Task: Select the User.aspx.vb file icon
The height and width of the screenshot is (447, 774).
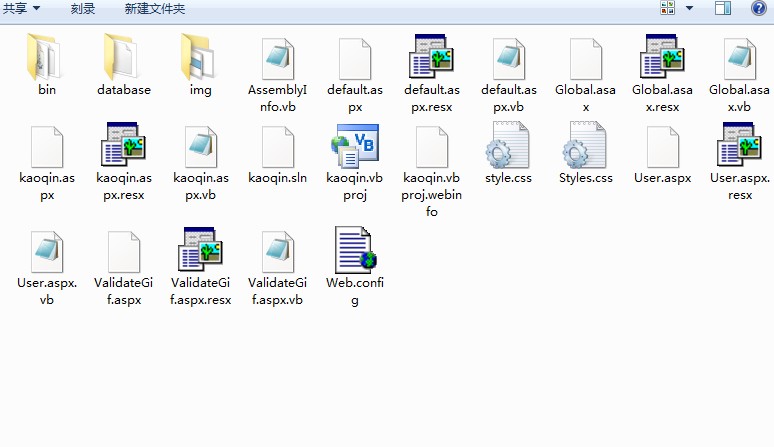Action: click(x=47, y=252)
